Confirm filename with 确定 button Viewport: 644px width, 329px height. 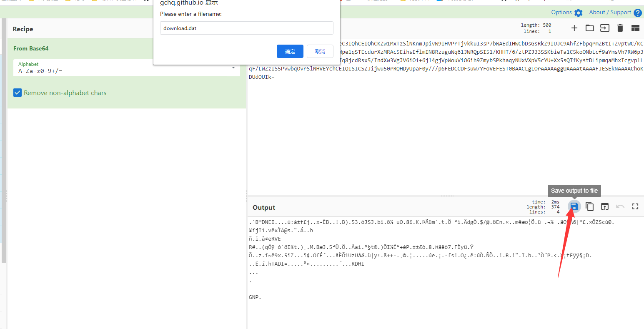click(x=290, y=51)
